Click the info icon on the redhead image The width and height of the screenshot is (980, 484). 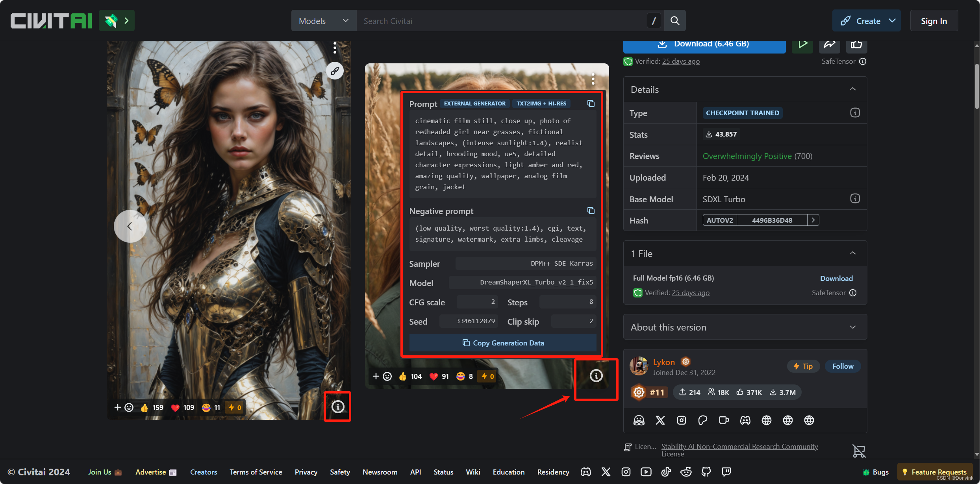click(x=596, y=376)
